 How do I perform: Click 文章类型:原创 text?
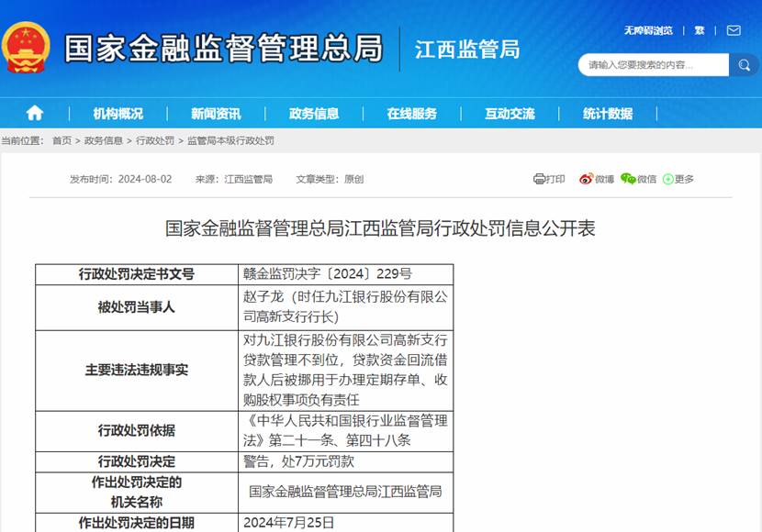point(330,179)
